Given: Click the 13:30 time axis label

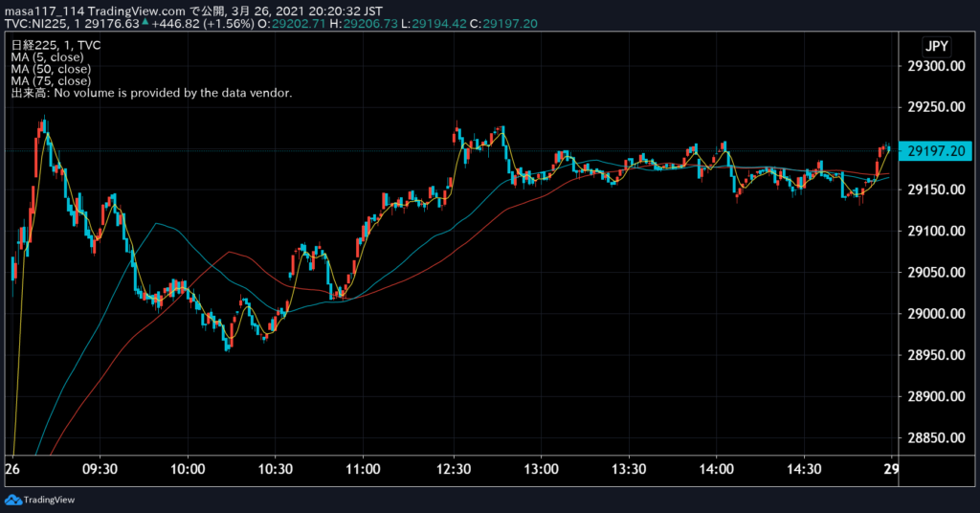Looking at the screenshot, I should (x=629, y=469).
